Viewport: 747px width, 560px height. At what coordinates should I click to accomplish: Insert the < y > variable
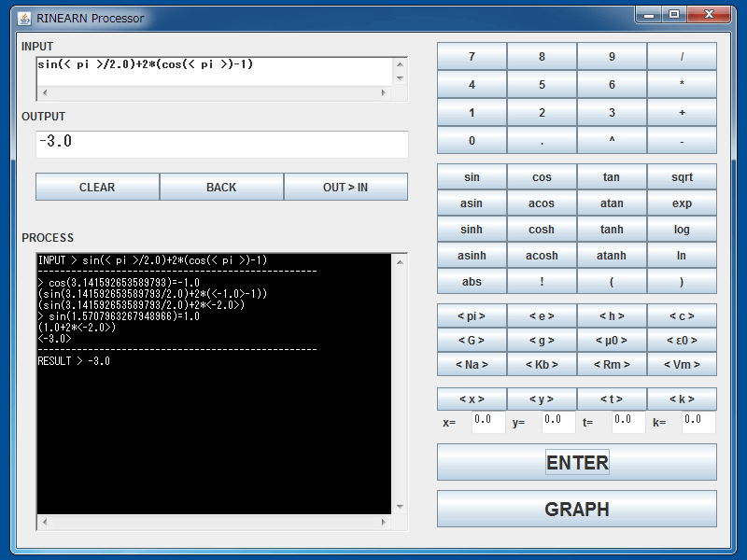pyautogui.click(x=542, y=399)
